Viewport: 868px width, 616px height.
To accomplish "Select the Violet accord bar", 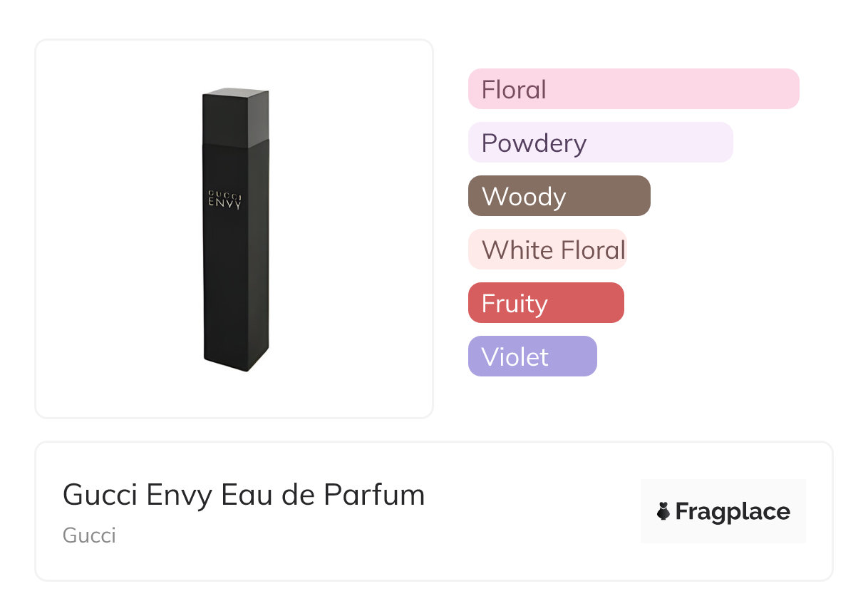I will 532,356.
